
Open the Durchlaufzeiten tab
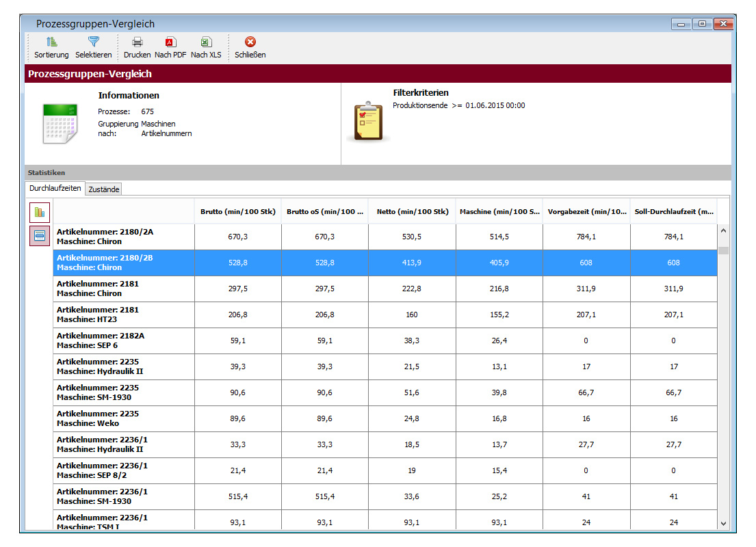tap(55, 188)
